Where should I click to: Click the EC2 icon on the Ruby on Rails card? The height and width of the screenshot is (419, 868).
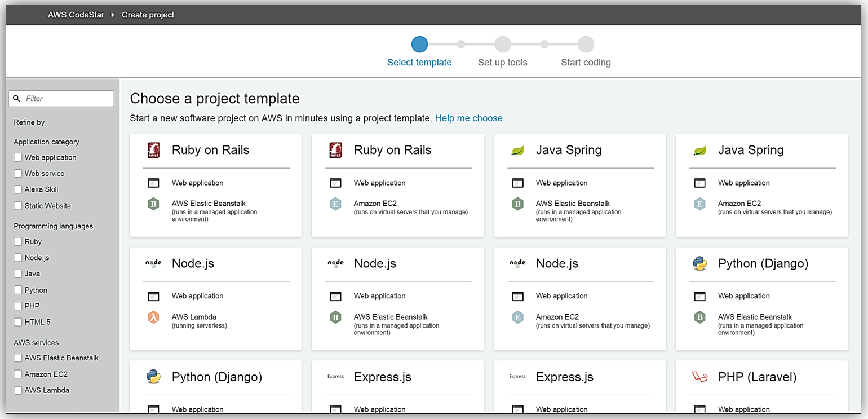(335, 204)
